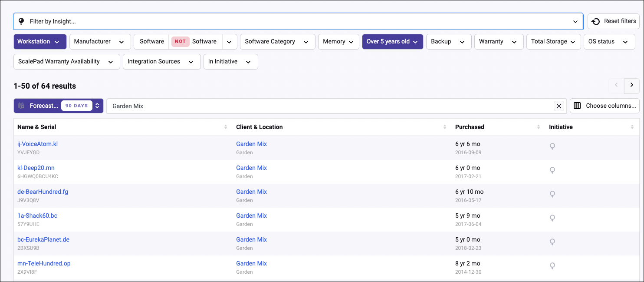Open the Total Storage dropdown
The width and height of the screenshot is (644, 282).
pos(554,42)
